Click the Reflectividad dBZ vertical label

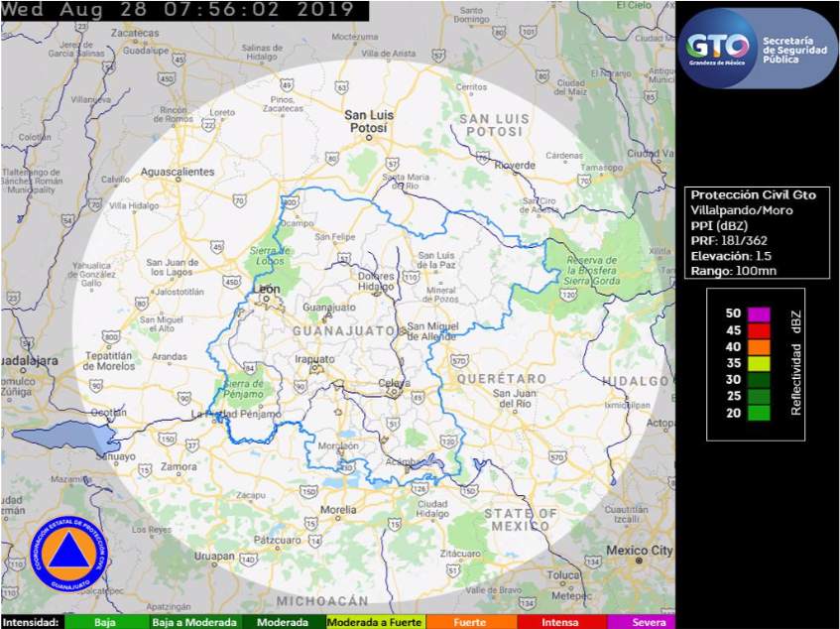(796, 363)
